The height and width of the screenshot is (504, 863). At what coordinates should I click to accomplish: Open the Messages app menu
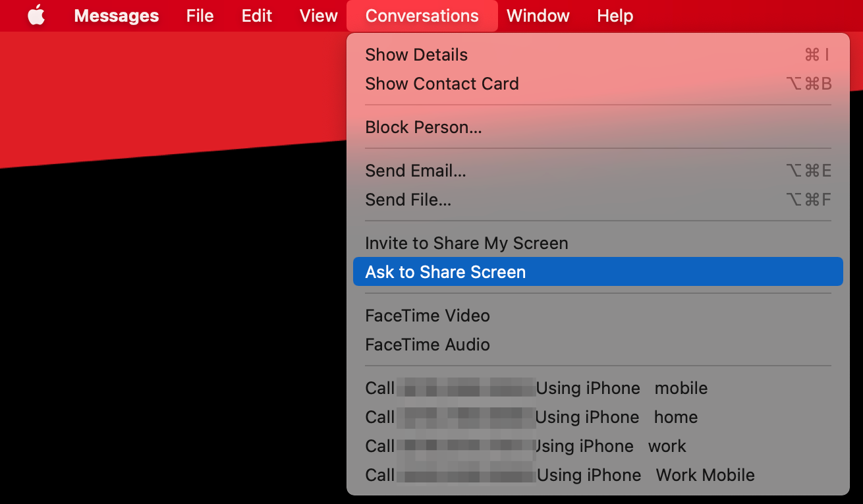click(117, 16)
